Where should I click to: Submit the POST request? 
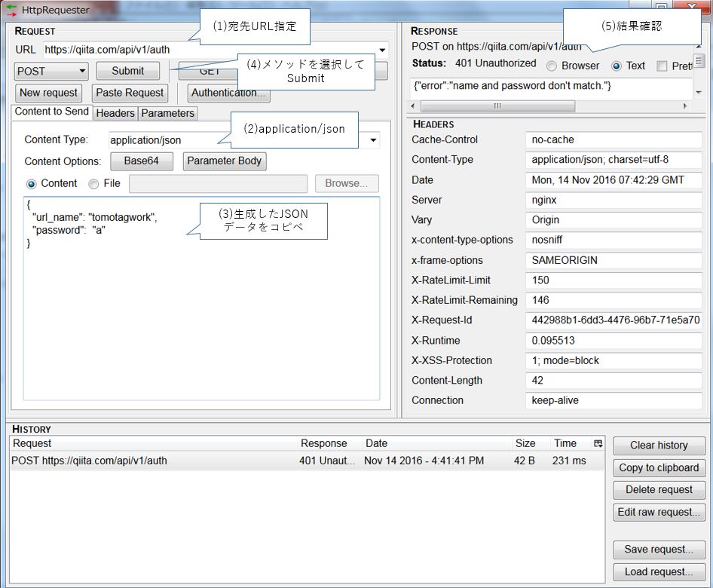(127, 71)
